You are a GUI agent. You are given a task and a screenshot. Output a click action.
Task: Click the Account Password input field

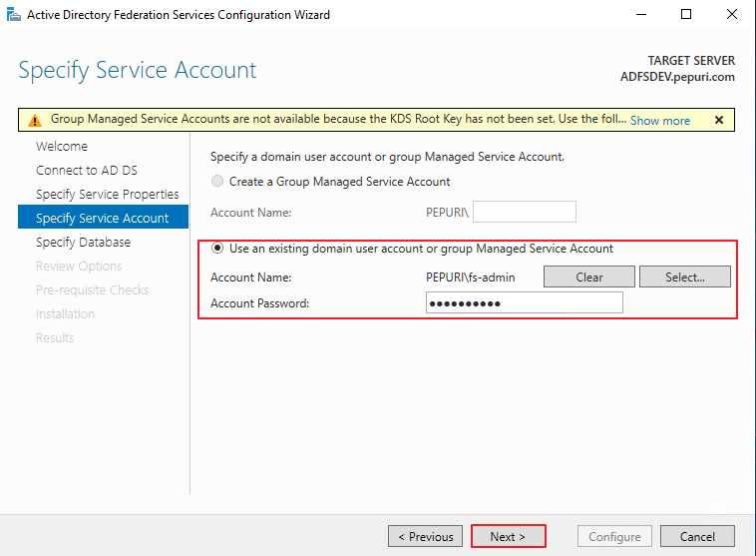coord(524,302)
